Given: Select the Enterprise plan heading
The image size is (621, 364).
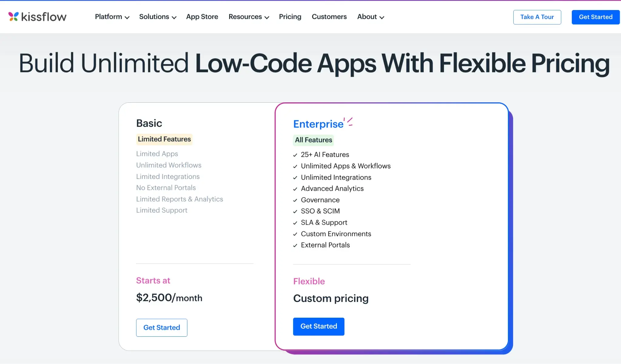Looking at the screenshot, I should coord(318,124).
